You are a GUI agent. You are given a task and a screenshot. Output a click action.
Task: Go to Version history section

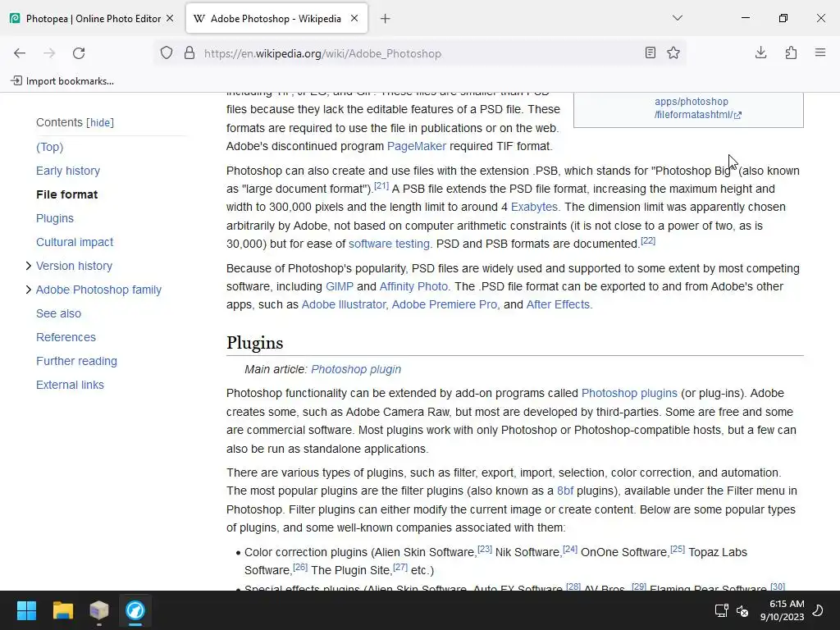(74, 267)
